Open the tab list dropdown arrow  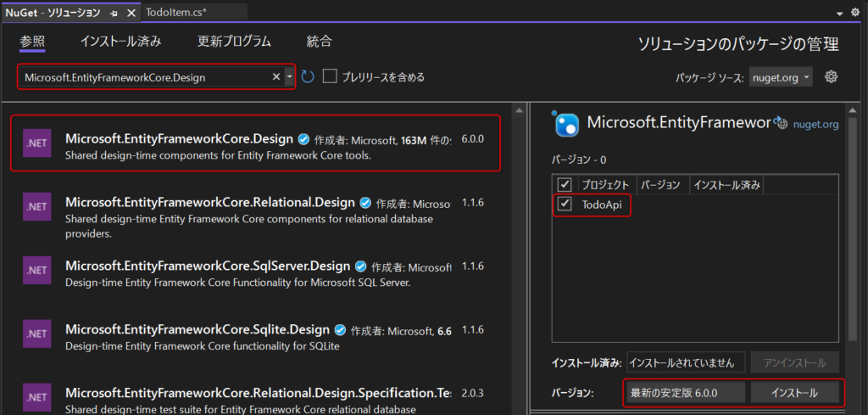point(840,13)
